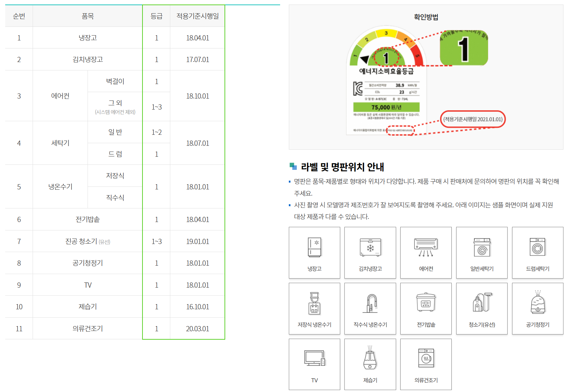Select the 직수식 냉온수기 faucet tile
578x392 pixels.
tap(370, 308)
